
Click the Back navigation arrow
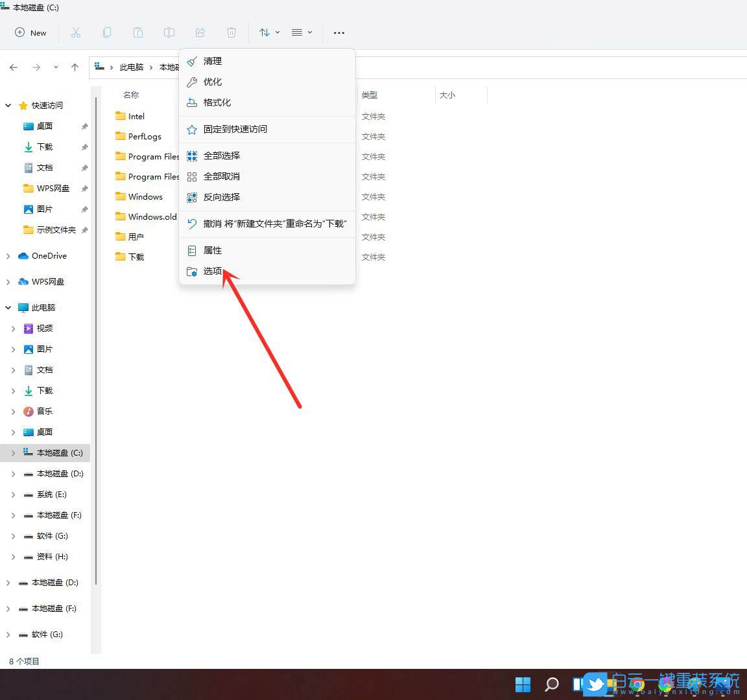click(x=14, y=67)
